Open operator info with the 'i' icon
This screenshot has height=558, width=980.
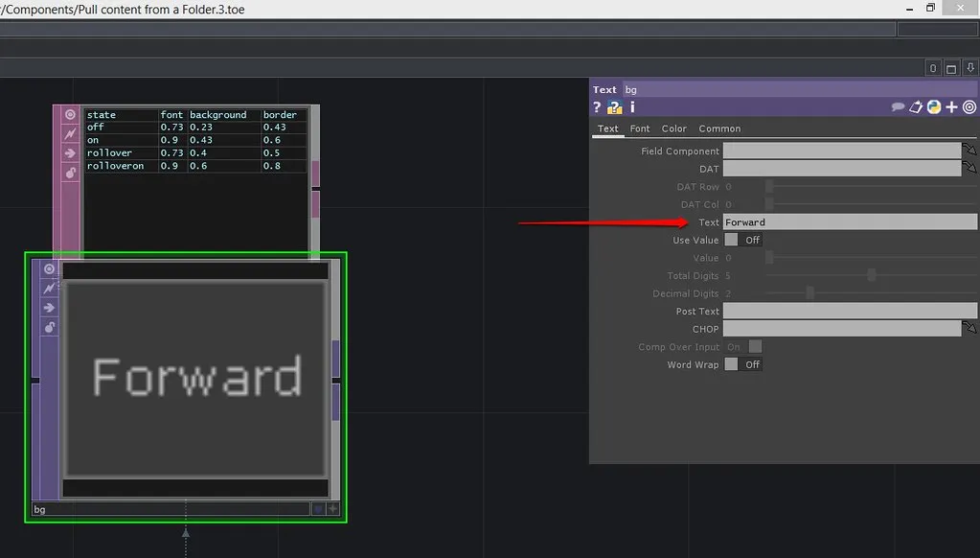coord(632,107)
